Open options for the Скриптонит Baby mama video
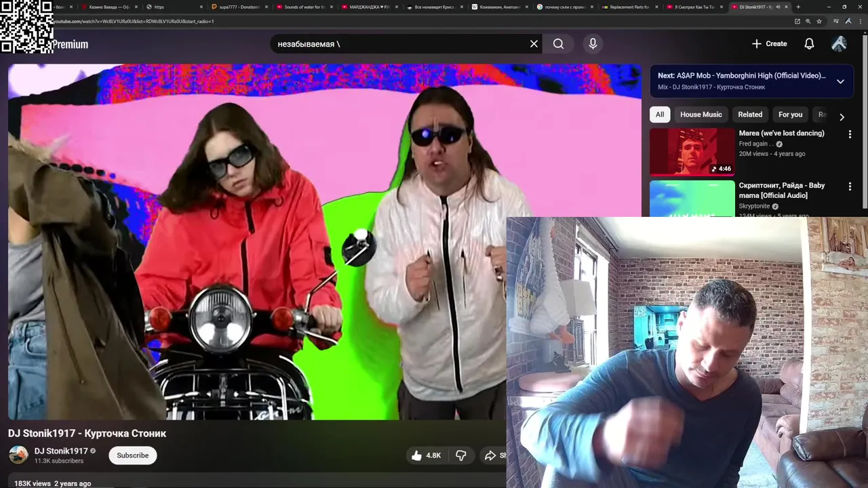This screenshot has width=868, height=488. click(850, 186)
